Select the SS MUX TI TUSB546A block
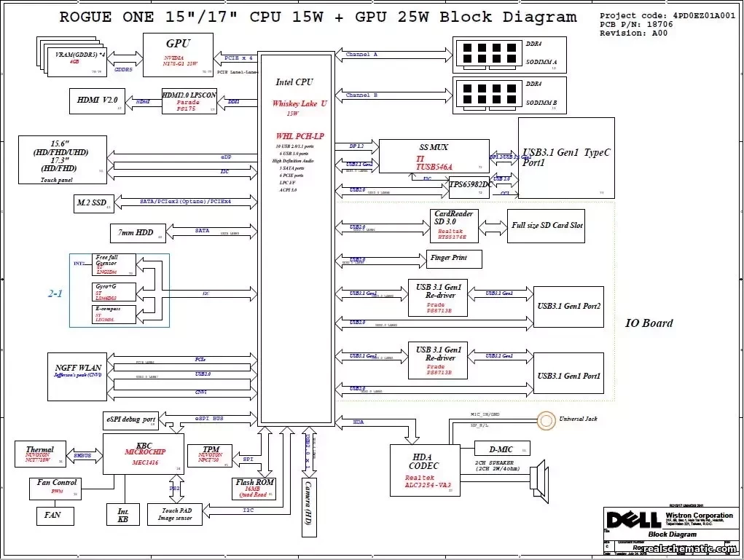The image size is (744, 560). (x=434, y=157)
